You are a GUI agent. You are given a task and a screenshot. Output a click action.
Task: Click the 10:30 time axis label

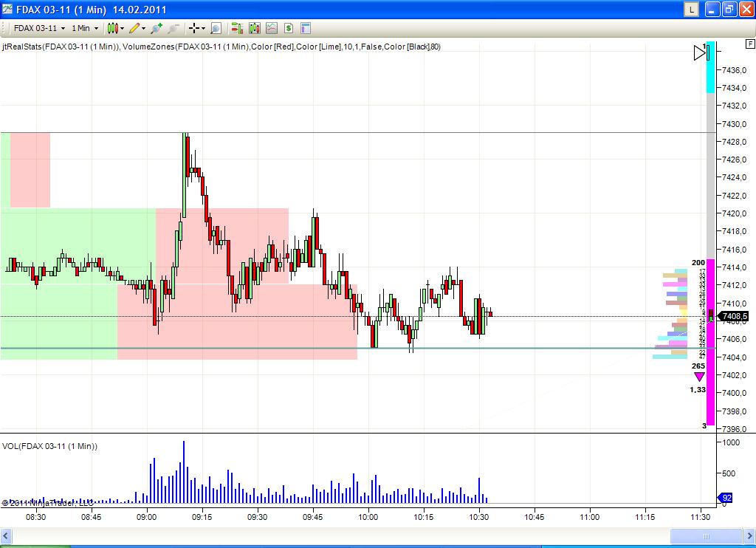[478, 517]
